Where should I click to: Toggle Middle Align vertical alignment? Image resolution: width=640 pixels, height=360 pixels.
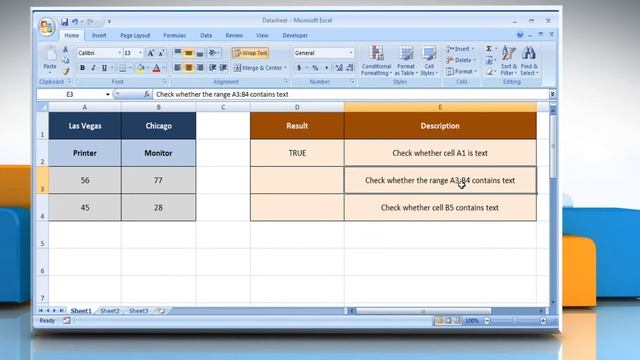(189, 53)
